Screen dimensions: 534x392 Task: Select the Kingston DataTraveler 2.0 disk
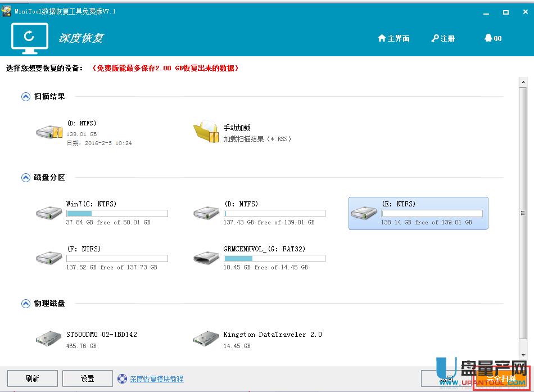click(206, 339)
